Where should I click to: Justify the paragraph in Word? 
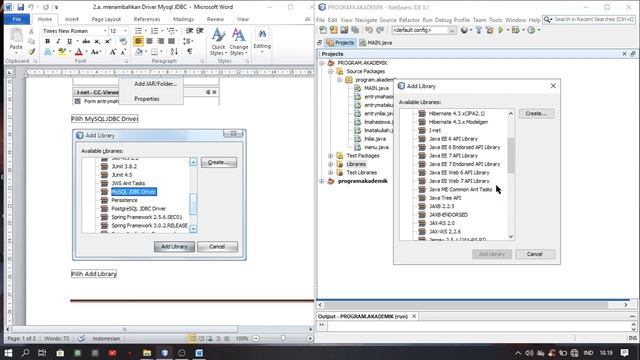172,41
